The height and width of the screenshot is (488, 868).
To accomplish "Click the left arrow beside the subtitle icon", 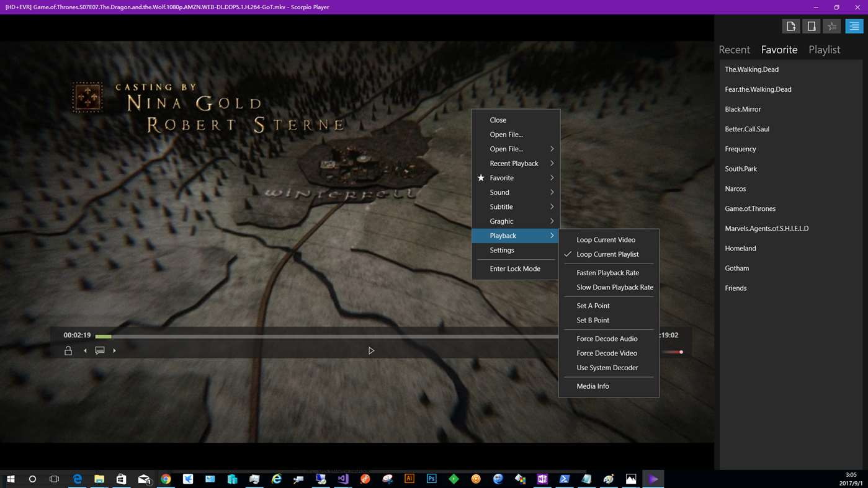I will coord(85,351).
